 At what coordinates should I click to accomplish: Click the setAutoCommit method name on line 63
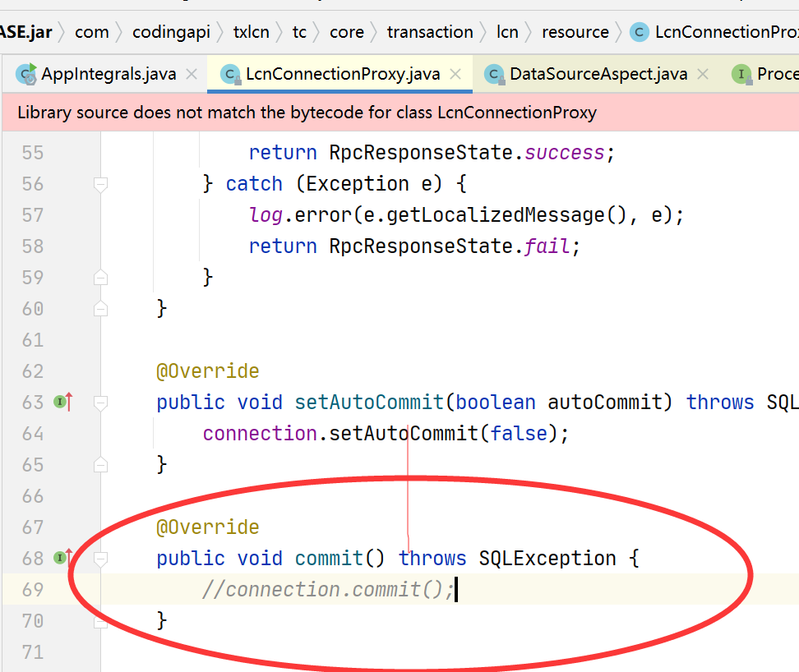point(369,403)
